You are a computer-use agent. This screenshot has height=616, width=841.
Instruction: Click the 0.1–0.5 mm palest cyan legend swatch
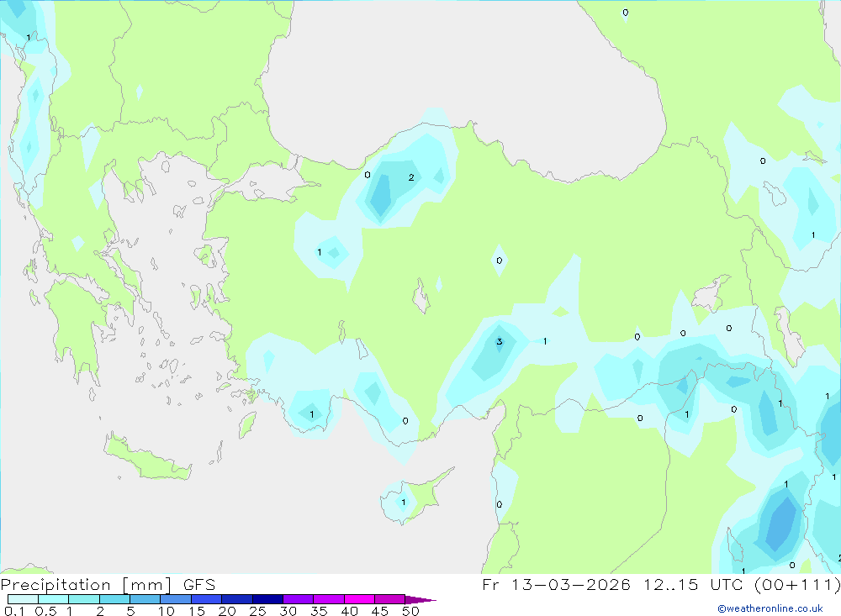(23, 599)
